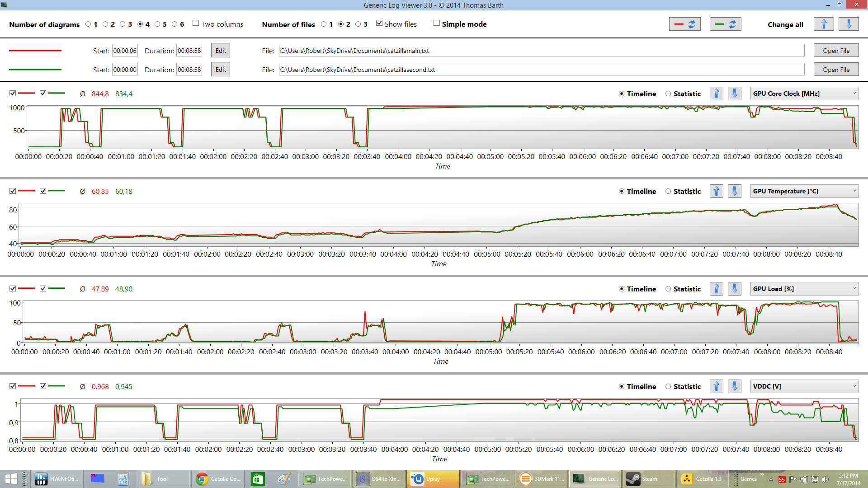Open the GPU Temperature [°C] dropdown

tap(804, 191)
